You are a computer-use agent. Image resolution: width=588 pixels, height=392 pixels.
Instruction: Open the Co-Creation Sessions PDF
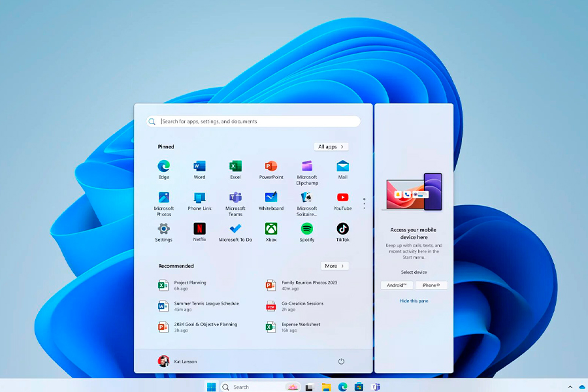(295, 306)
